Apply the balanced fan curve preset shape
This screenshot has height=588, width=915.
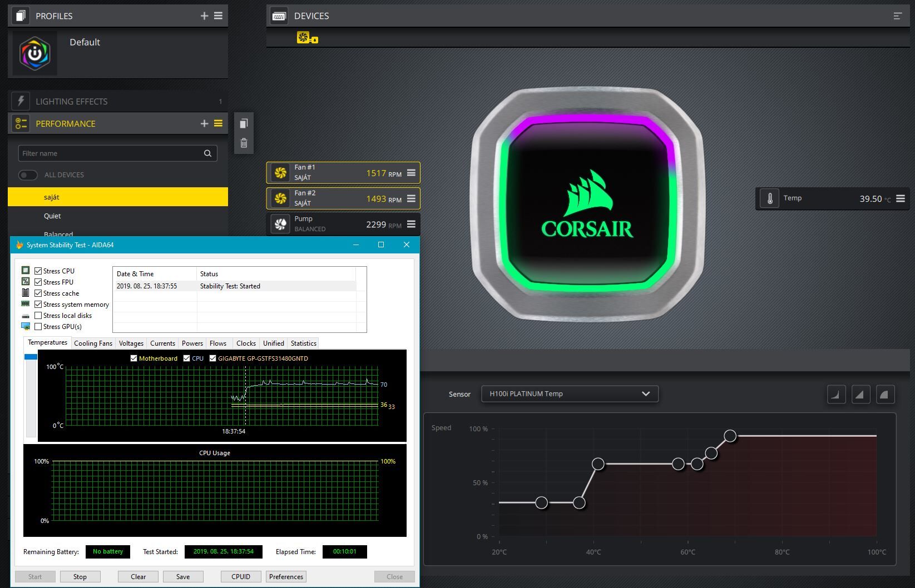[860, 395]
